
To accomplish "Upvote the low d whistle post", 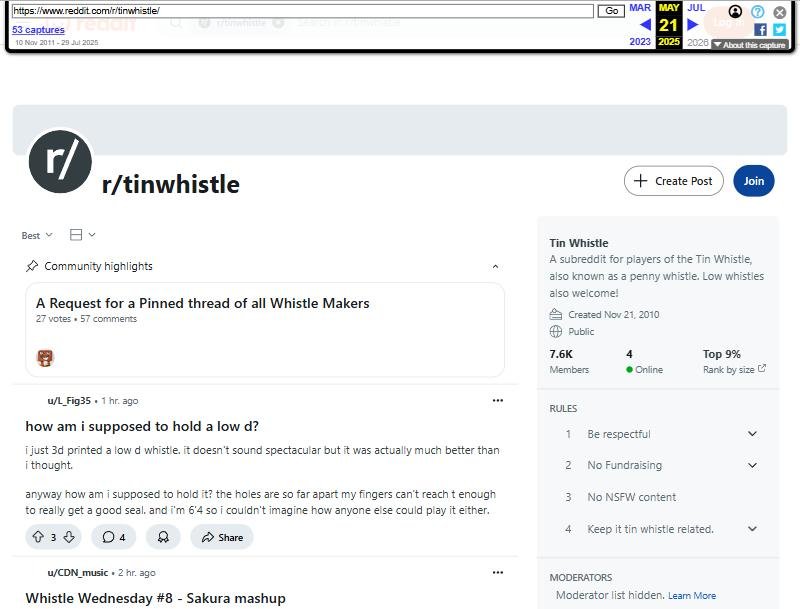I will tap(38, 537).
